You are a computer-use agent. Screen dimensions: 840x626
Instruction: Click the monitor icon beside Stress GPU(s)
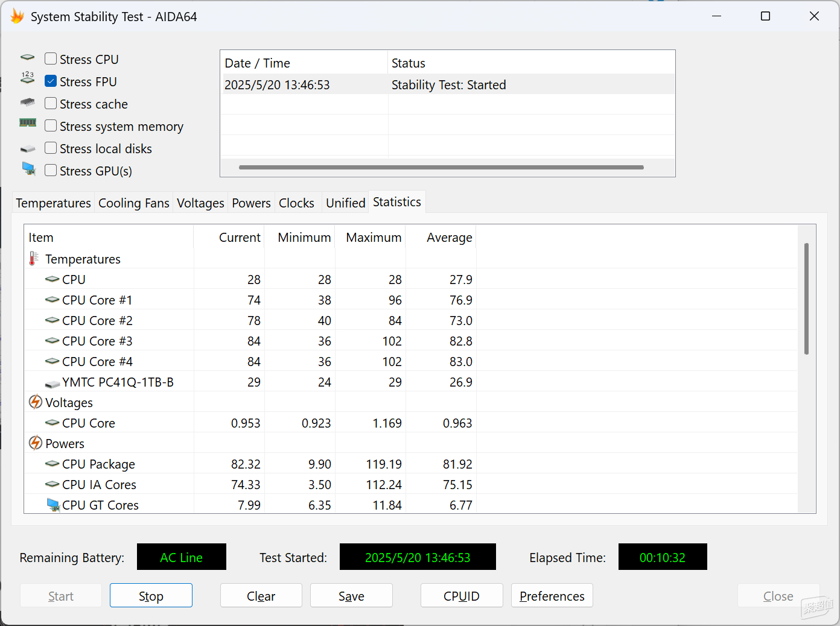pos(28,168)
